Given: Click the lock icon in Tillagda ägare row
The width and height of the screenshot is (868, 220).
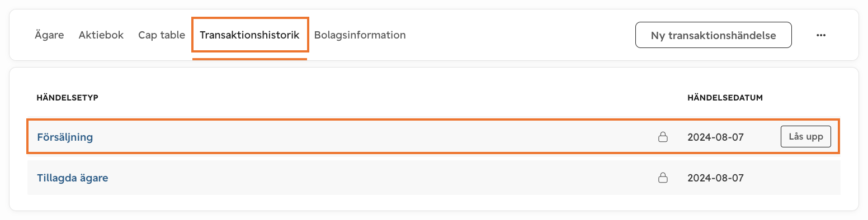Looking at the screenshot, I should tap(663, 178).
